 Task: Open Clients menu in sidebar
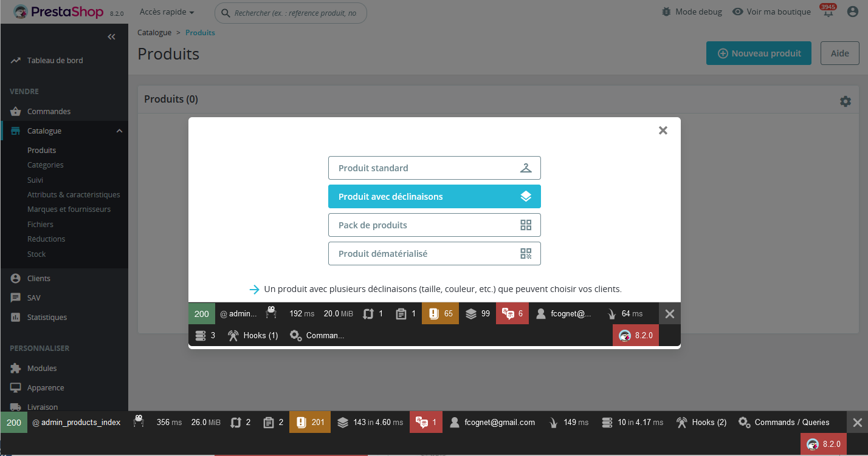[x=39, y=278]
